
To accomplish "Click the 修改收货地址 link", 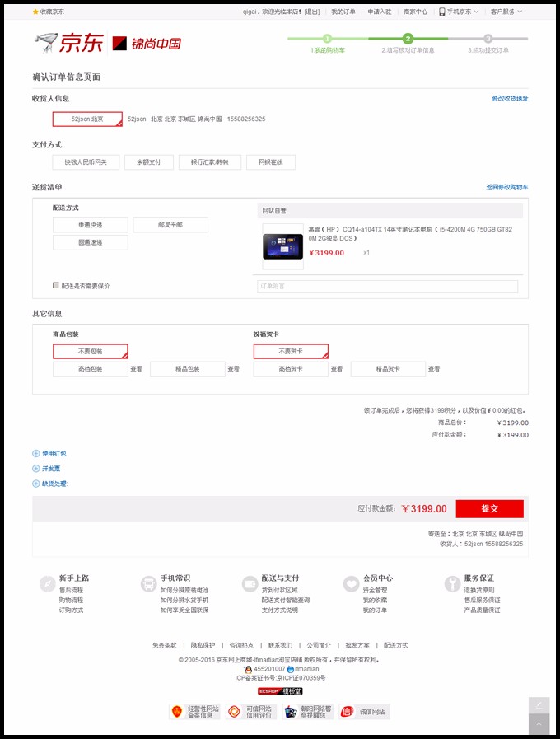I will [x=510, y=99].
